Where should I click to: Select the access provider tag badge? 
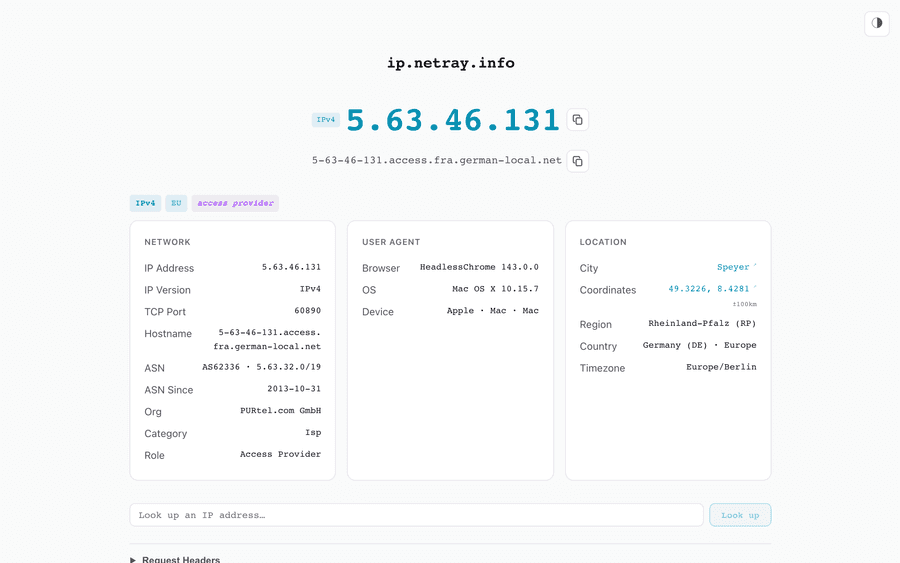click(235, 203)
